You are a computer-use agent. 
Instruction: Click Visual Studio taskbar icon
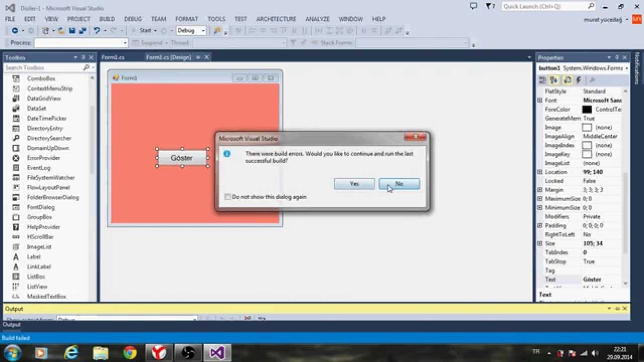click(217, 352)
